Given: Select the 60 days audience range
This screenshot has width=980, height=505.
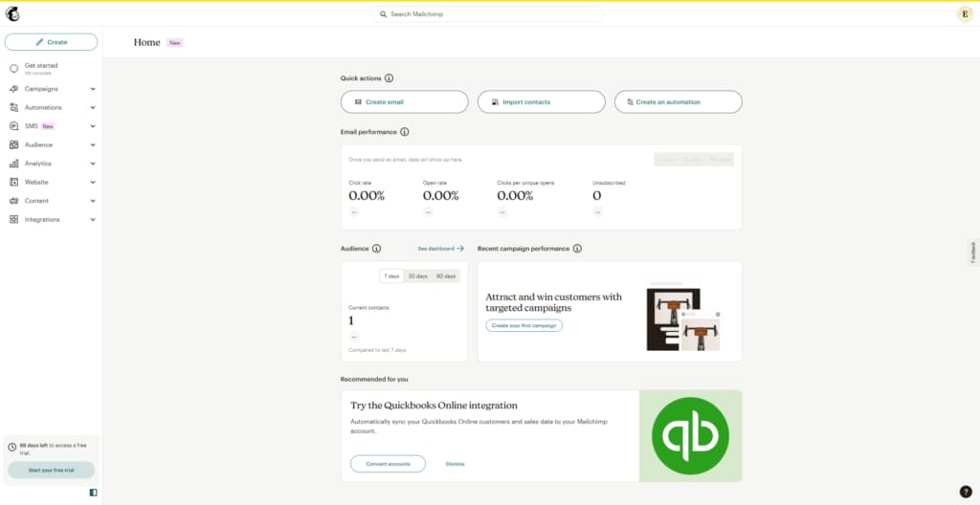Looking at the screenshot, I should [x=446, y=276].
